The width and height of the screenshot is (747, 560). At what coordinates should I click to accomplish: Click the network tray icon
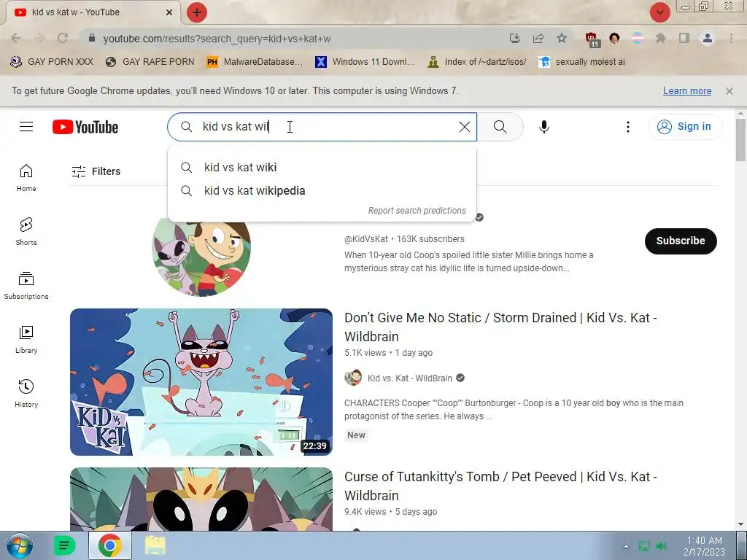tap(644, 546)
